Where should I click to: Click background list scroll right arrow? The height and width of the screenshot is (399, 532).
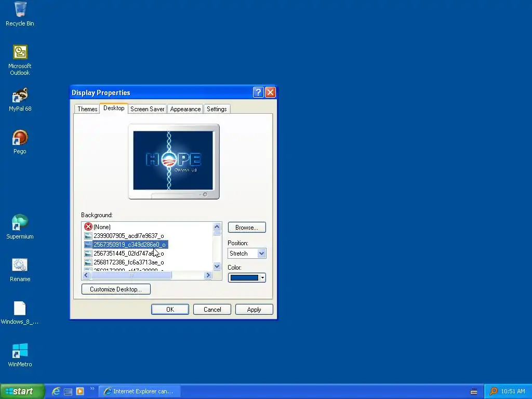click(208, 275)
